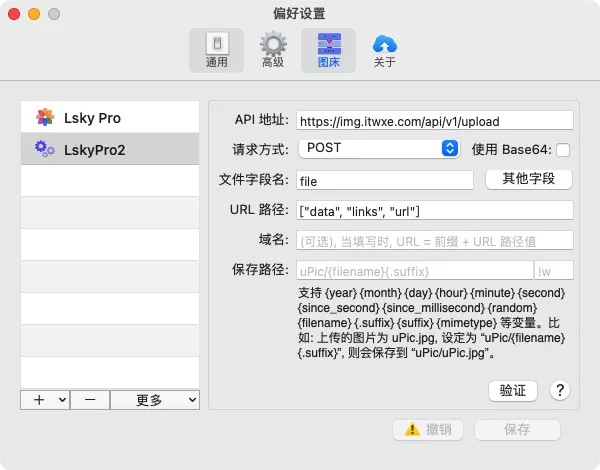600x470 pixels.
Task: Open 其他字段 other fields button
Action: point(529,179)
